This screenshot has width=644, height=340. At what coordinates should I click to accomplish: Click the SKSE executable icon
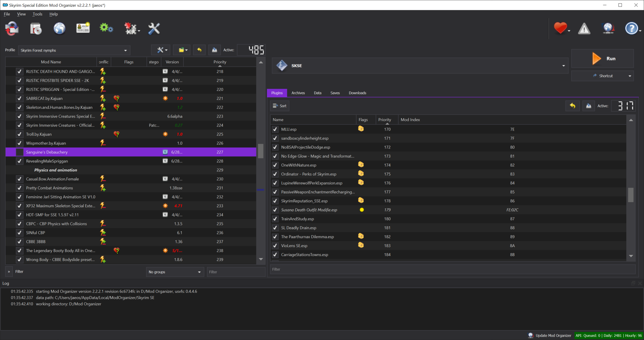(282, 65)
